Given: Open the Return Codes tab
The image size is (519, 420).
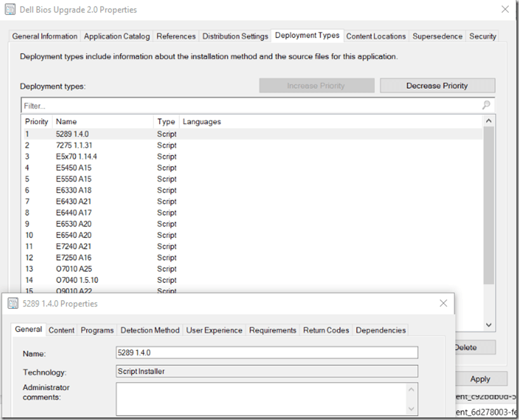Looking at the screenshot, I should [x=325, y=330].
